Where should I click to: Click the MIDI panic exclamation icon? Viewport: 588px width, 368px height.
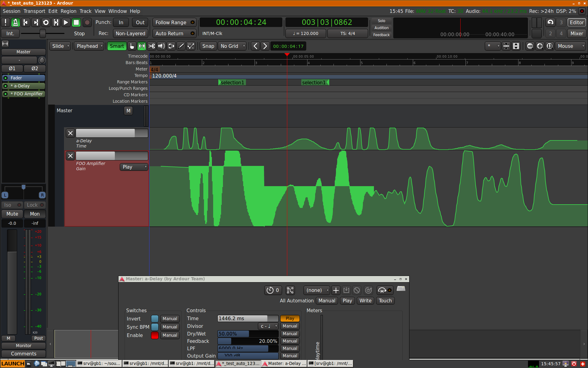point(6,22)
